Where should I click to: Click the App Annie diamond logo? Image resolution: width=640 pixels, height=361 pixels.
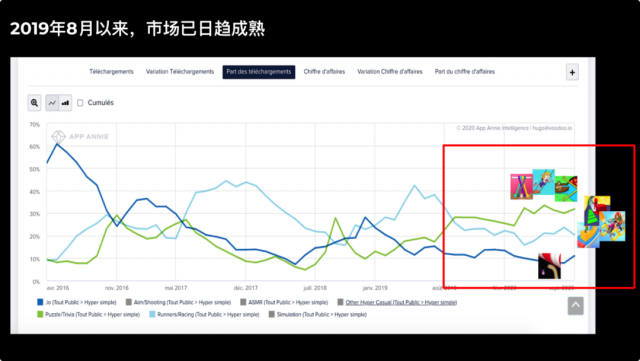[x=58, y=136]
